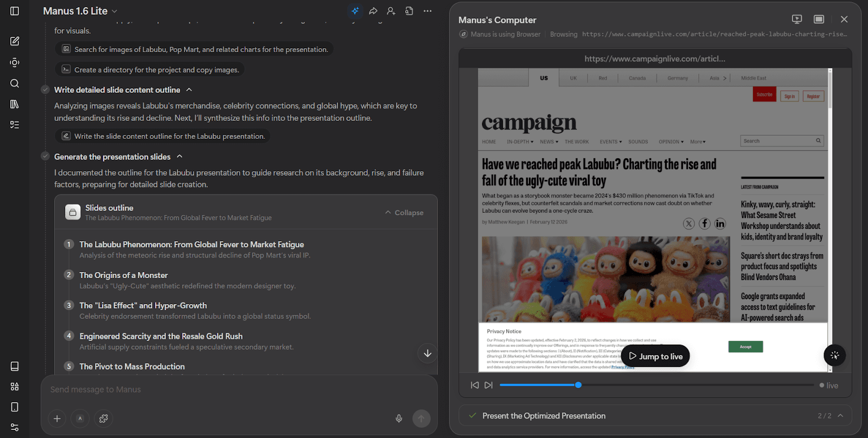
Task: Accept the Privacy Notice
Action: click(745, 347)
